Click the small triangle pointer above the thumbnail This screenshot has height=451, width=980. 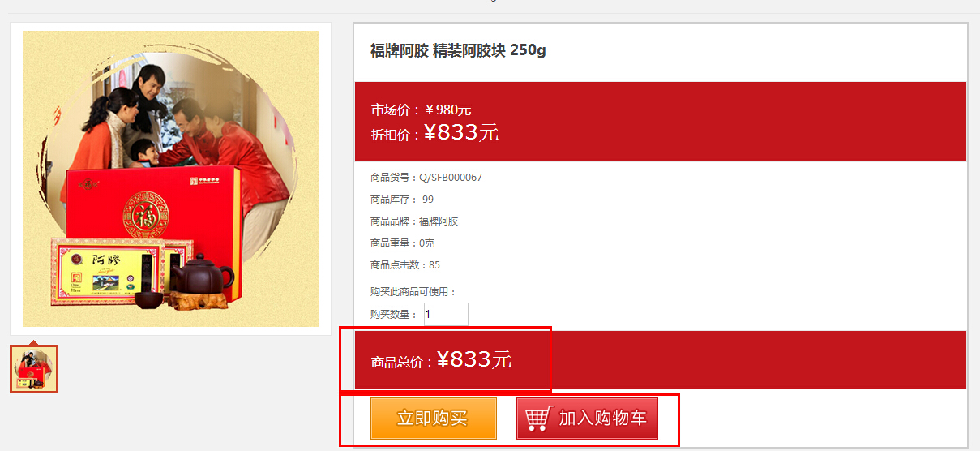coord(33,342)
